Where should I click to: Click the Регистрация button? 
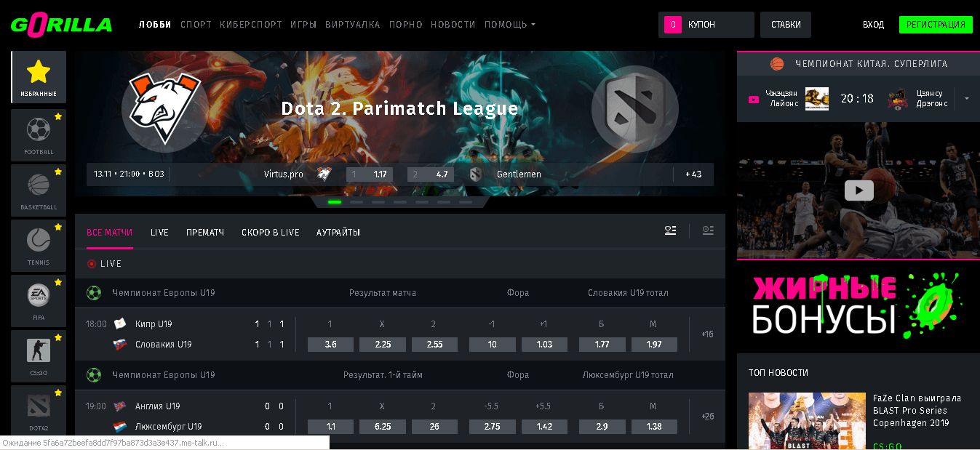(x=936, y=25)
